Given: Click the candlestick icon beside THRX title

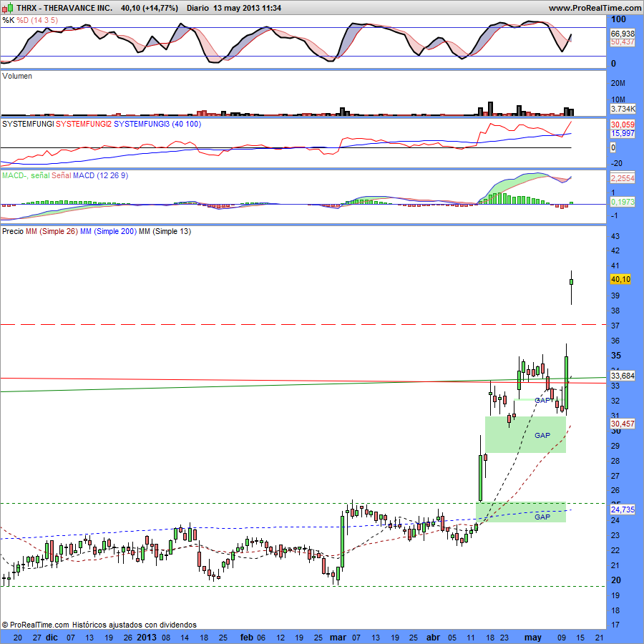Looking at the screenshot, I should (8, 7).
